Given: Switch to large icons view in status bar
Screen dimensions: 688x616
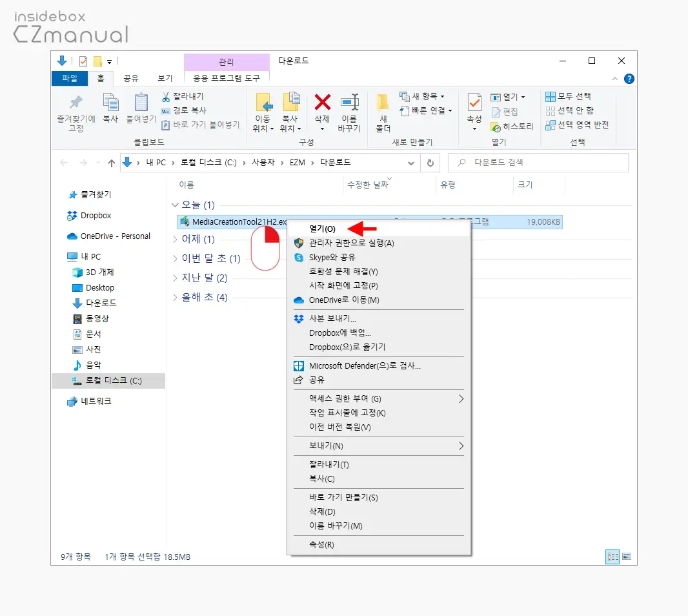Looking at the screenshot, I should [627, 557].
